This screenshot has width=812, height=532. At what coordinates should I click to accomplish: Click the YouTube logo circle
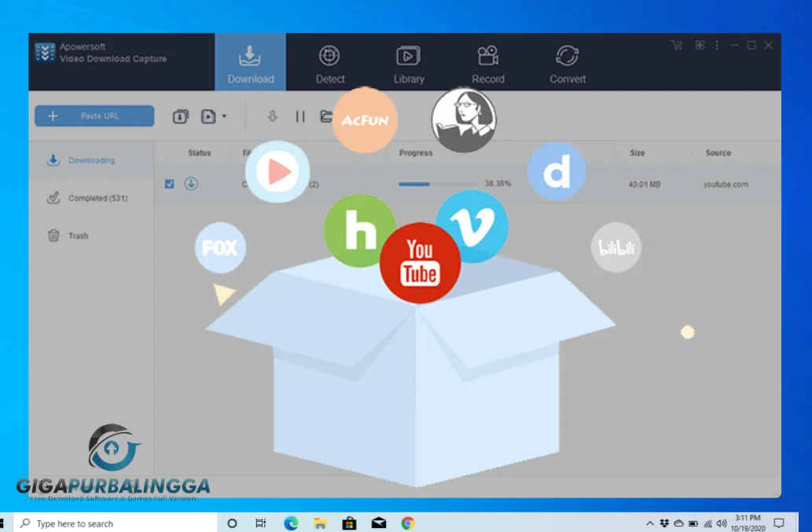420,263
